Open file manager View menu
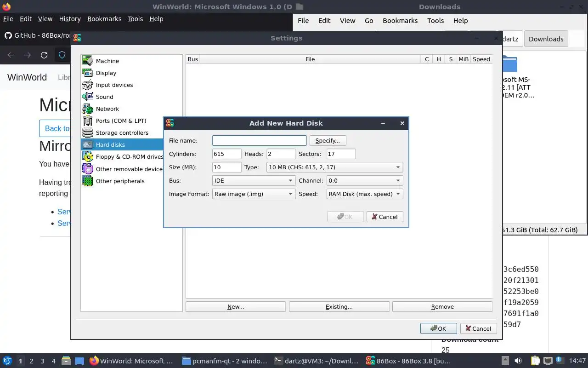This screenshot has width=588, height=368. point(347,21)
